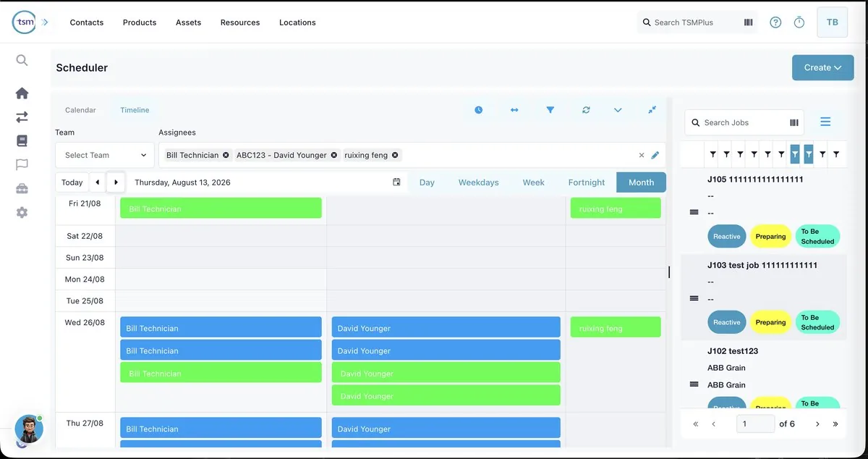The image size is (868, 459).
Task: Open the help question mark icon
Action: tap(775, 22)
